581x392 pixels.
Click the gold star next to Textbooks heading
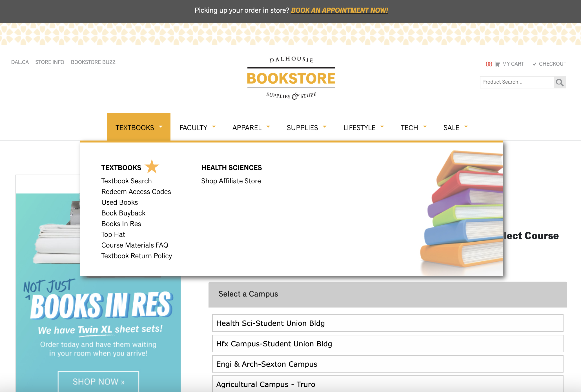tap(152, 166)
